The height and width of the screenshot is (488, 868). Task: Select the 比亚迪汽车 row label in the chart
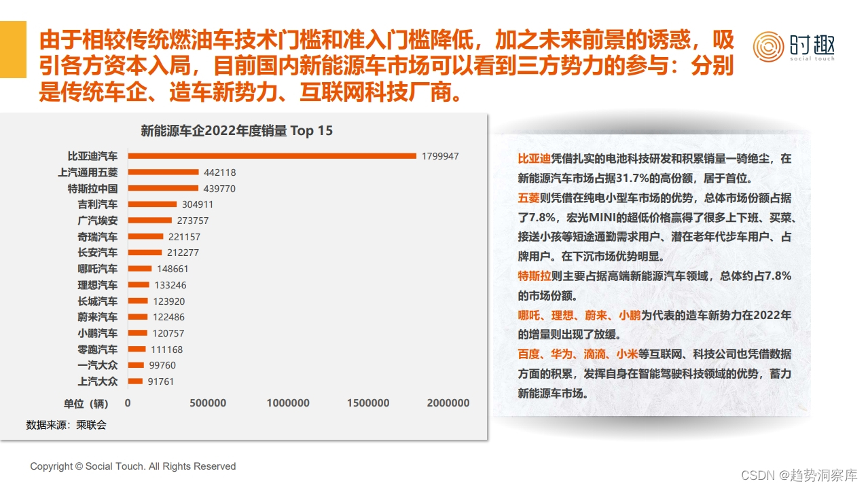pos(92,156)
